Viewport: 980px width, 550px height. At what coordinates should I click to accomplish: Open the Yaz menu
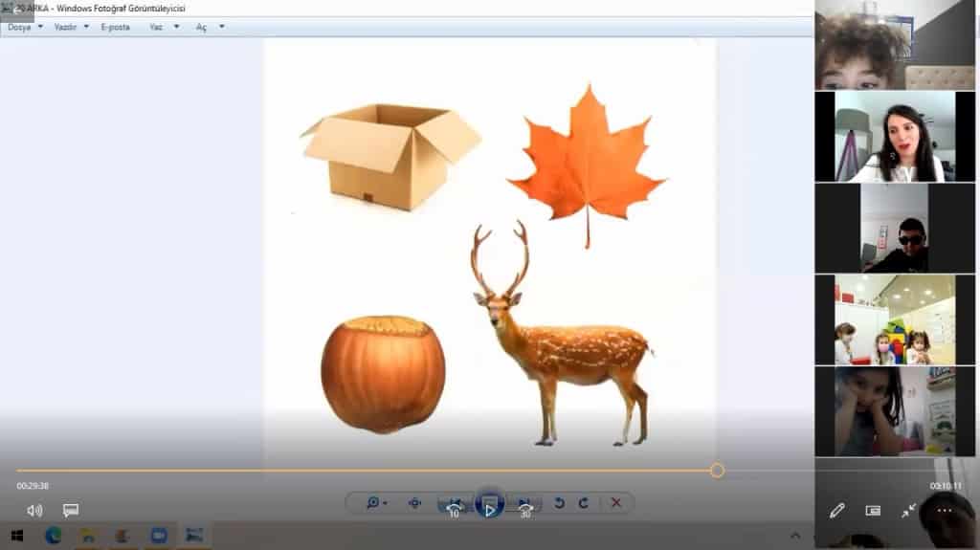tap(156, 27)
